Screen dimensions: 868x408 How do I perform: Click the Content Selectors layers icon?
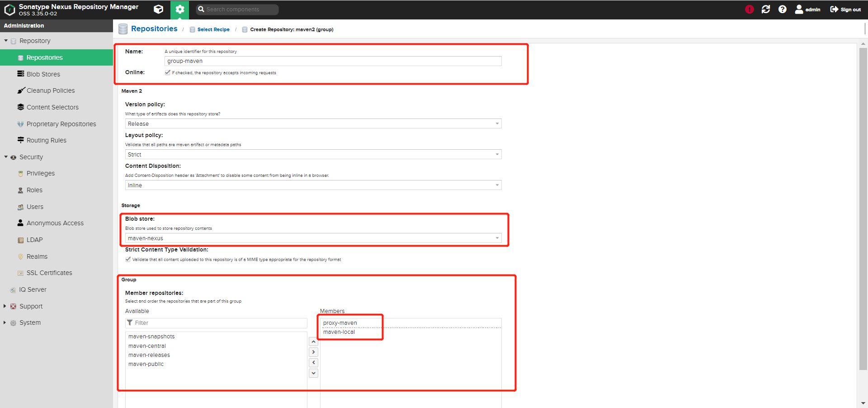click(21, 107)
